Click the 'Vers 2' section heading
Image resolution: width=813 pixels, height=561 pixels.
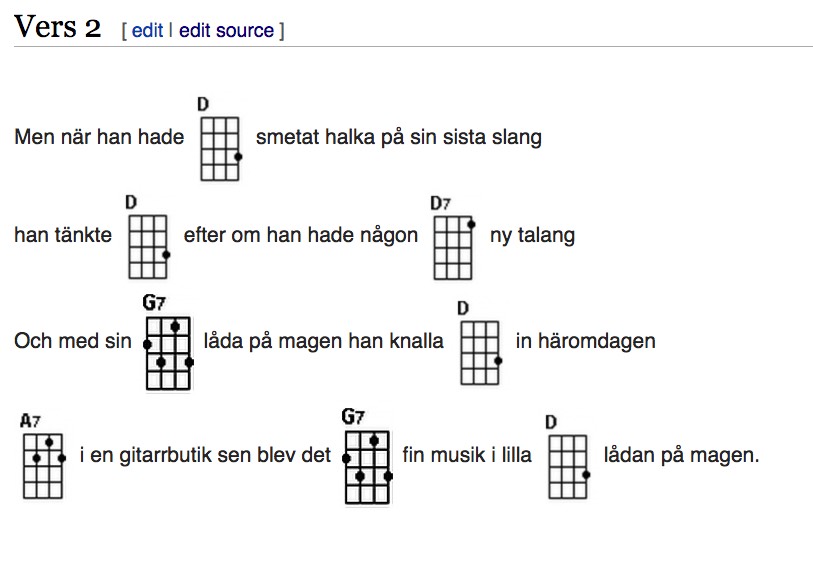[58, 27]
